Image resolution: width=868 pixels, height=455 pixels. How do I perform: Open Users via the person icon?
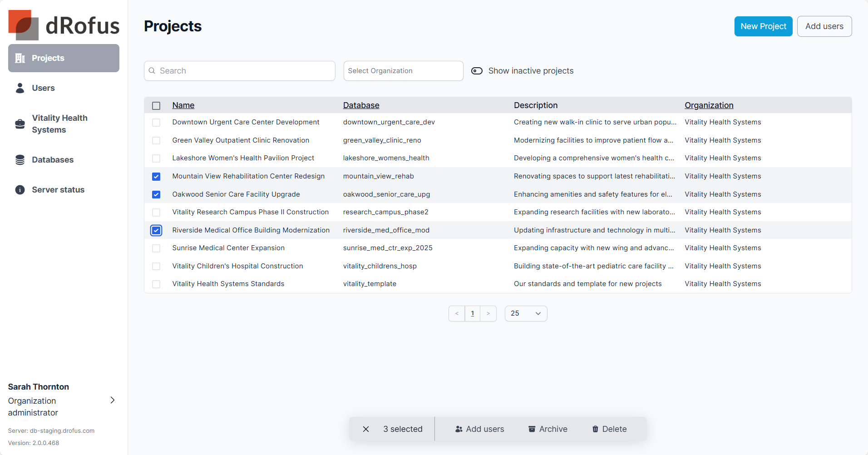[20, 88]
